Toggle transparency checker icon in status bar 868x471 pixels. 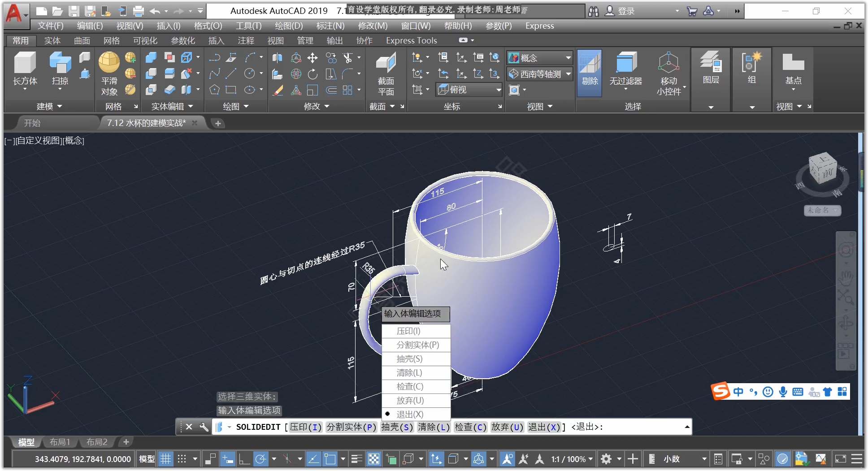click(373, 459)
